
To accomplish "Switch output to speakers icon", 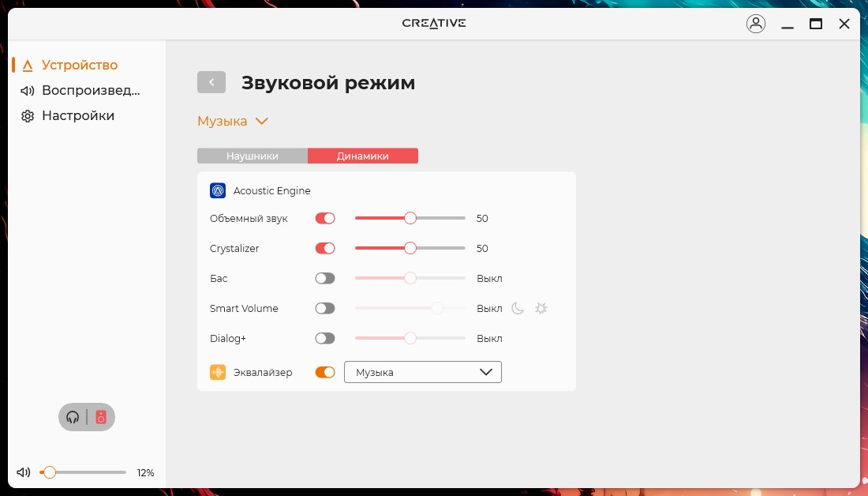I will click(101, 417).
